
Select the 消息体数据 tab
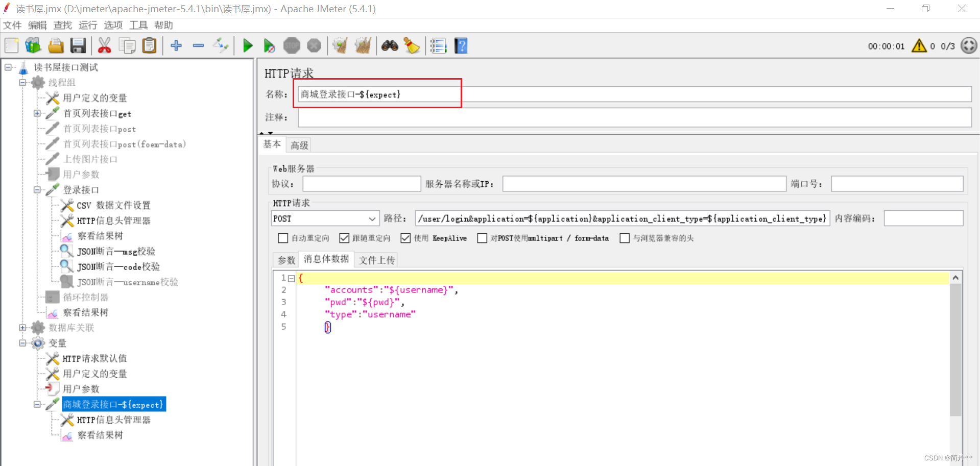pyautogui.click(x=326, y=259)
